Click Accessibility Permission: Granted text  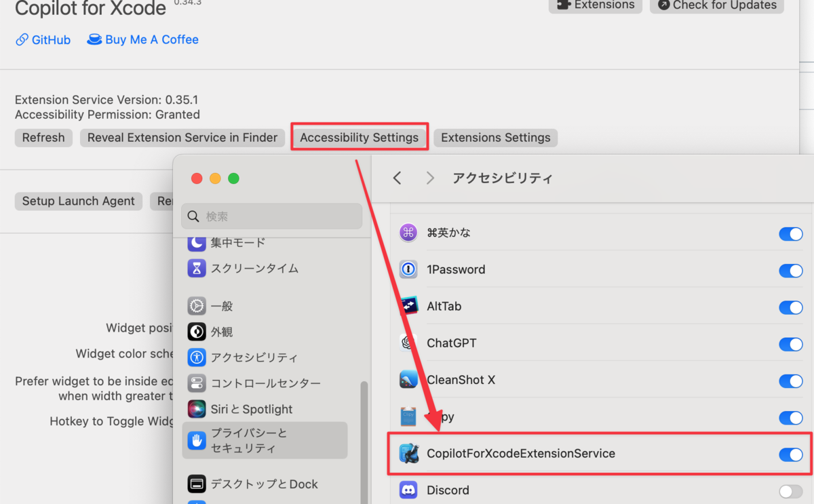pos(107,115)
